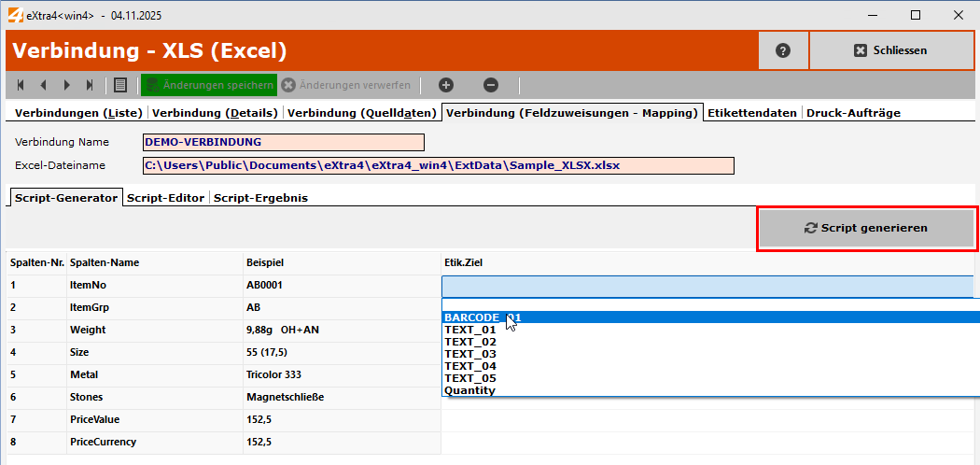The height and width of the screenshot is (465, 980).
Task: Switch to Etikettendaten tab
Action: (752, 113)
